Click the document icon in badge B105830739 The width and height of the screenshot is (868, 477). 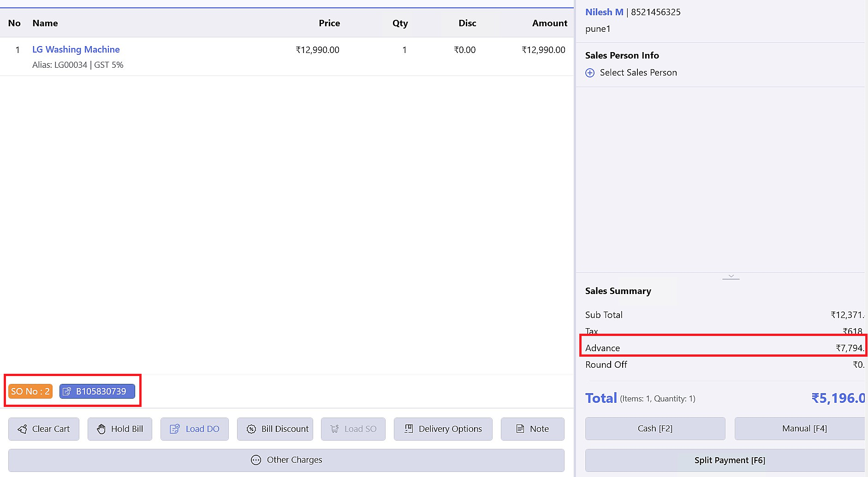67,391
